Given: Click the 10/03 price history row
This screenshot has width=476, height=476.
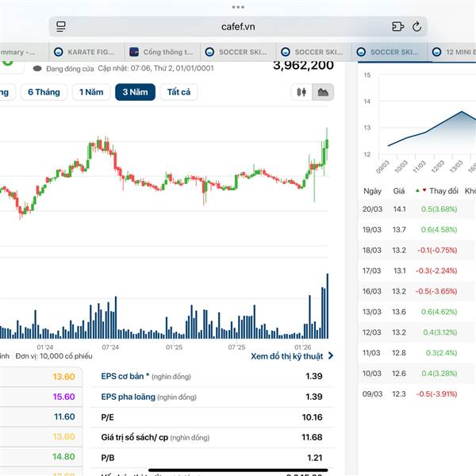Looking at the screenshot, I should click(x=417, y=374).
